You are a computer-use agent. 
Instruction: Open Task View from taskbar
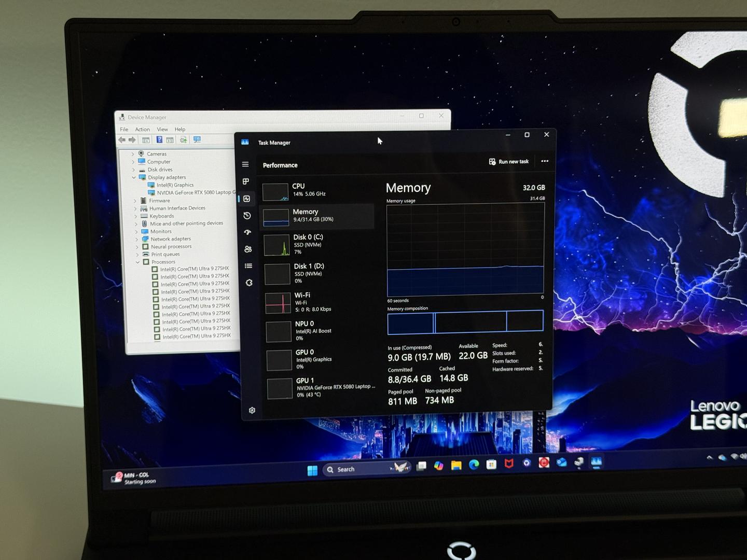(422, 466)
